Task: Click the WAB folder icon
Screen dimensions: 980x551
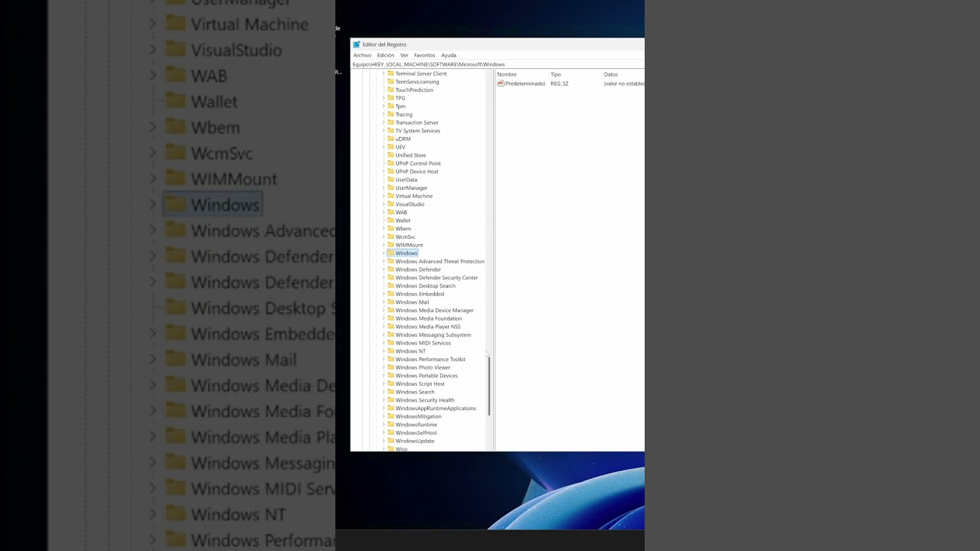Action: 390,213
